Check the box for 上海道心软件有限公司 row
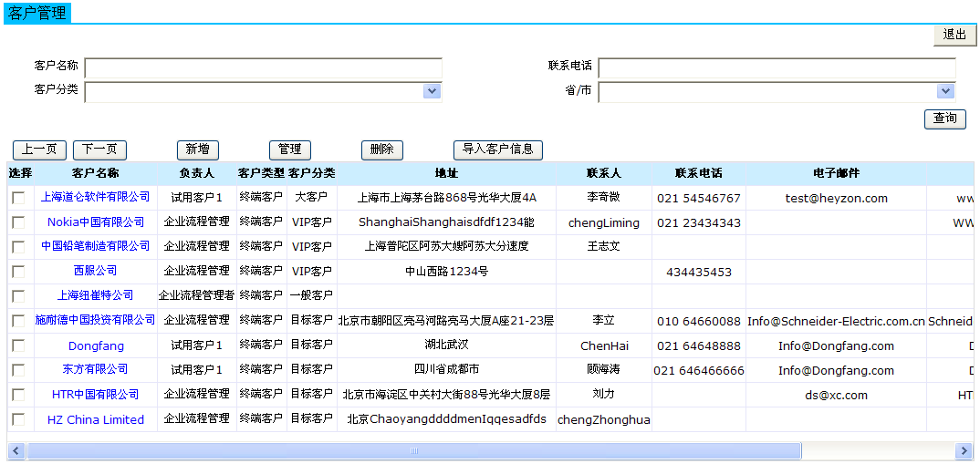 tap(18, 198)
